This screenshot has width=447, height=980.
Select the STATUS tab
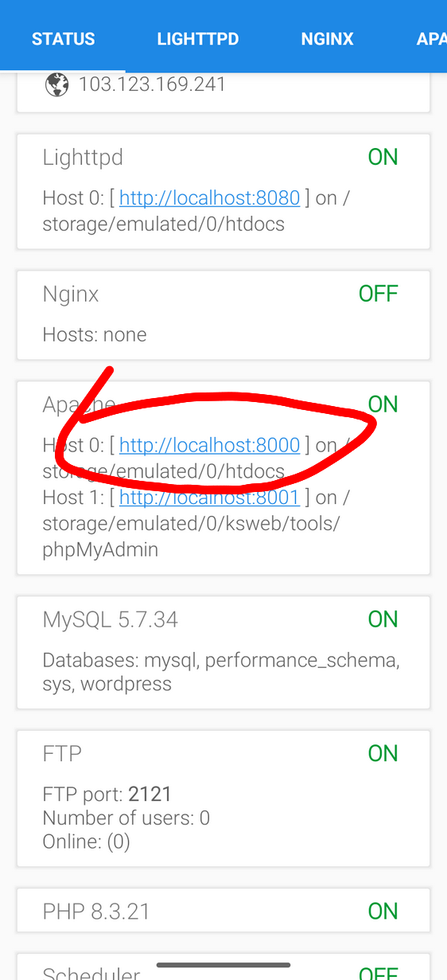point(63,39)
